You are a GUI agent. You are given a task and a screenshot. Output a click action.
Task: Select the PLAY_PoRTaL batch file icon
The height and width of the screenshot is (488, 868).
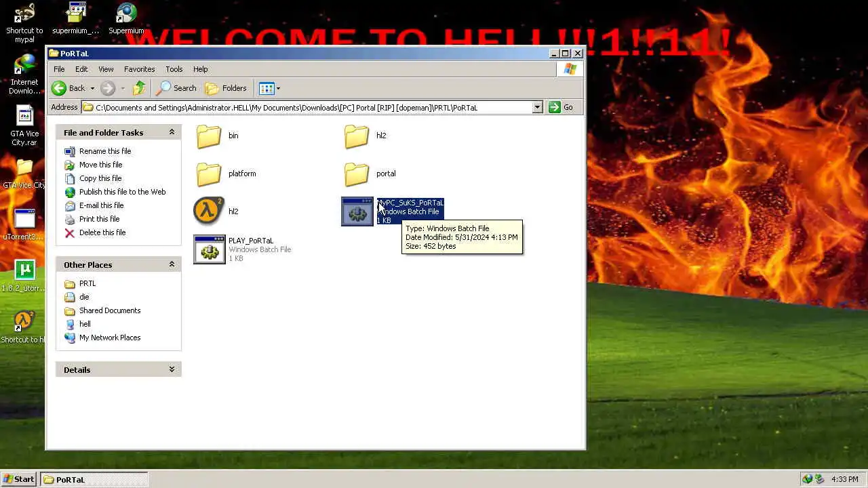coord(209,249)
